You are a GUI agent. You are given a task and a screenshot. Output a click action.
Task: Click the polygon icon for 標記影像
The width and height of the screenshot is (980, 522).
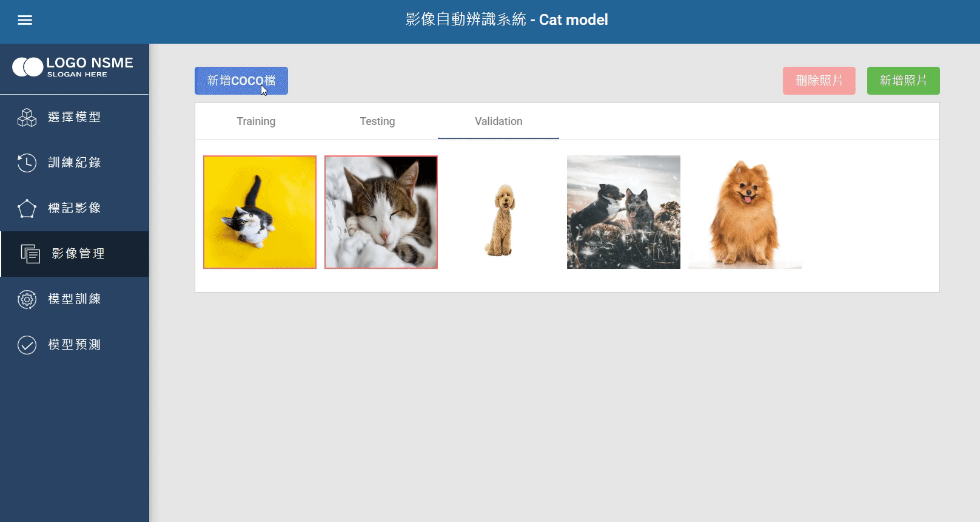[27, 208]
